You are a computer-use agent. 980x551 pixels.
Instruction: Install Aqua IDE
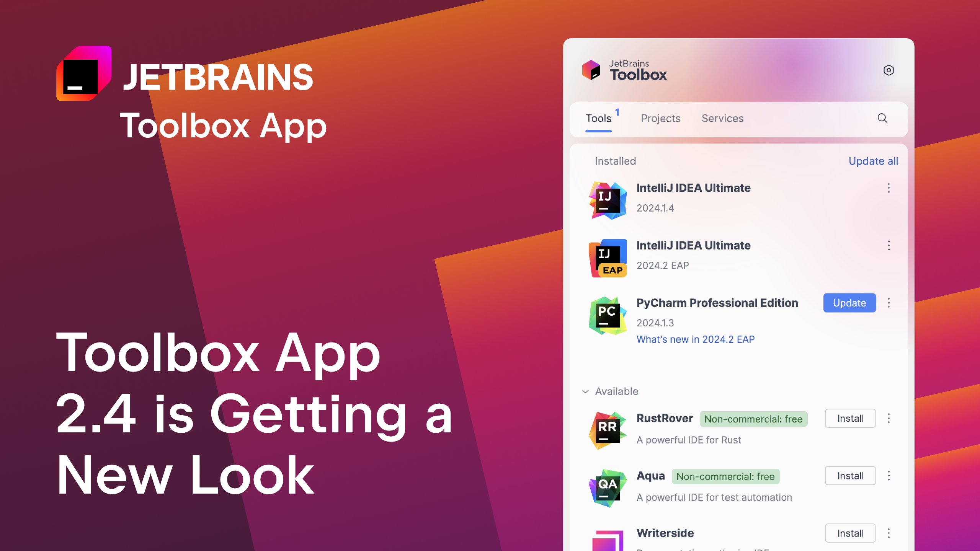pyautogui.click(x=849, y=476)
